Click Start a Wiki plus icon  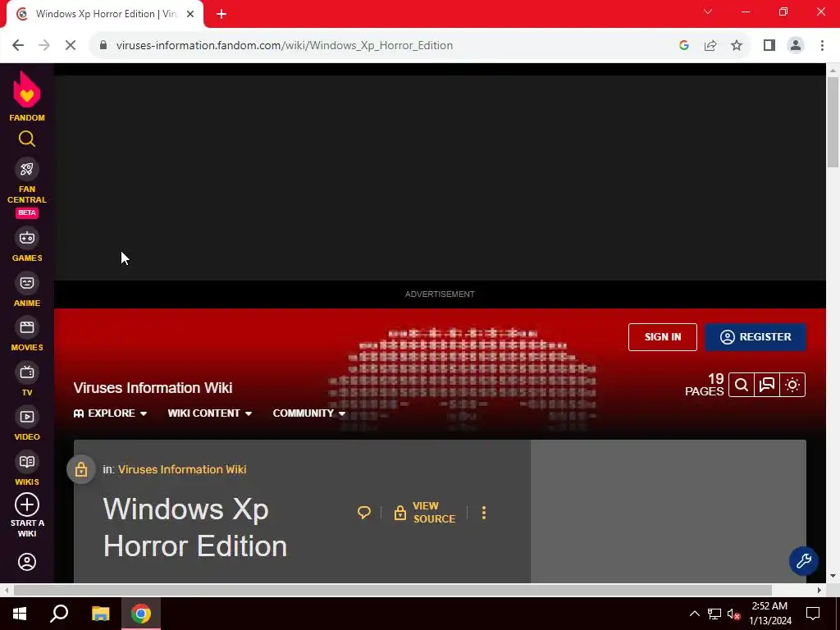(27, 504)
